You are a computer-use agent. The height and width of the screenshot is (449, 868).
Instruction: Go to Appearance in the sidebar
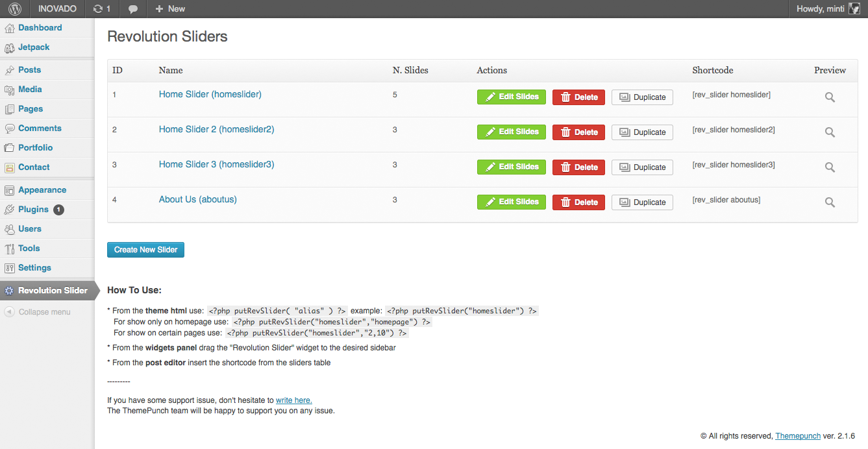tap(42, 190)
